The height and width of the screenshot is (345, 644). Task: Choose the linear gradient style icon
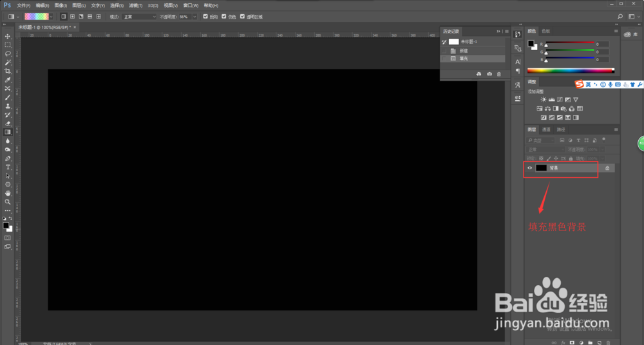point(63,17)
